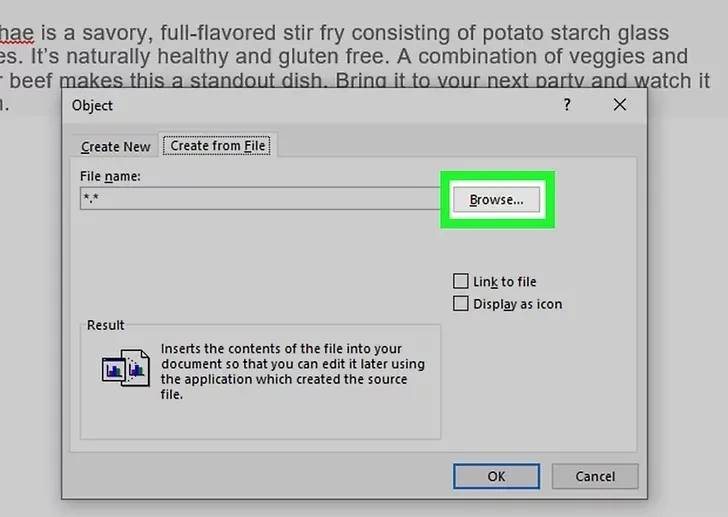Open help with the question mark icon
The image size is (728, 517).
[x=567, y=105]
